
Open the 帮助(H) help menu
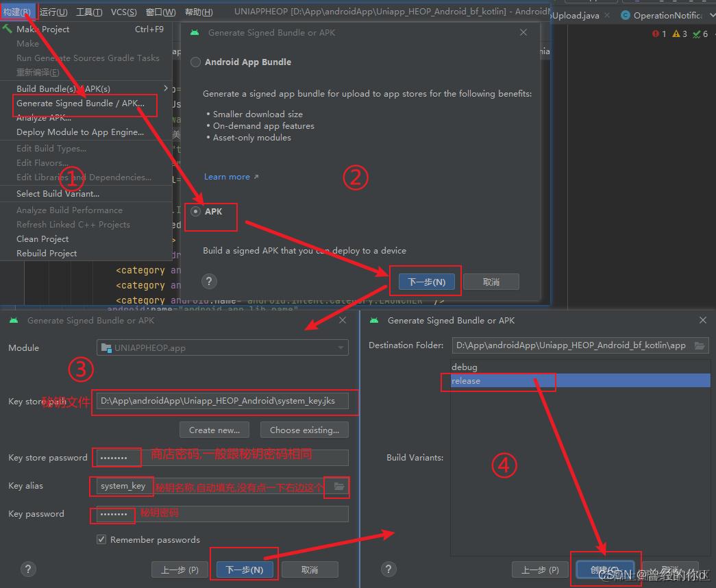(199, 12)
